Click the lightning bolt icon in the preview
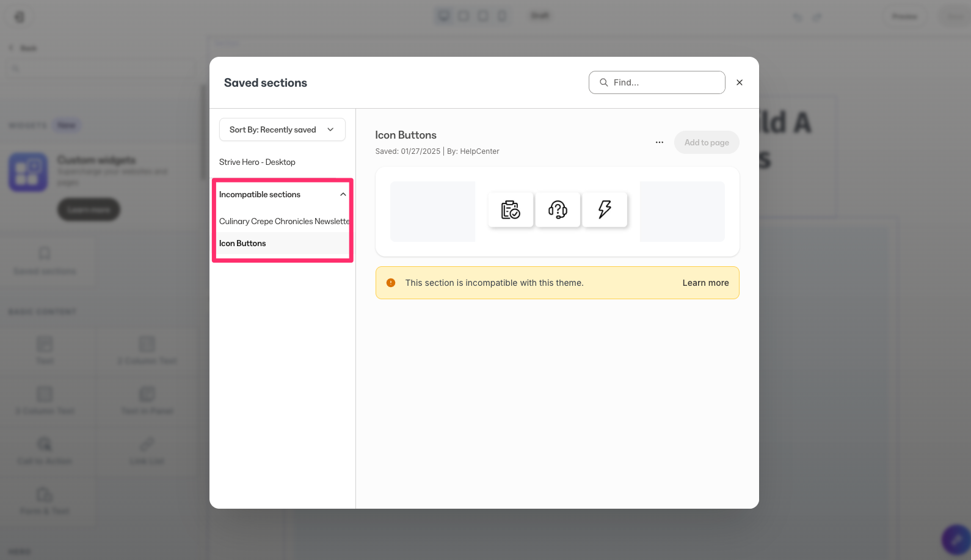 (605, 209)
